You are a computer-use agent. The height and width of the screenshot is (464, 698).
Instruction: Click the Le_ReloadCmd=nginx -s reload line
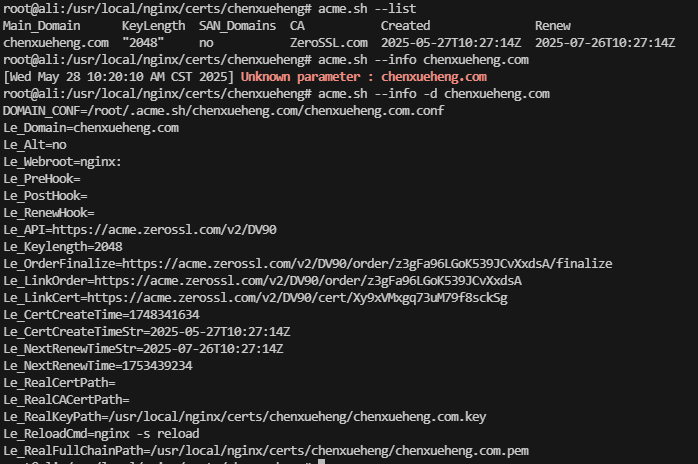[x=101, y=434]
